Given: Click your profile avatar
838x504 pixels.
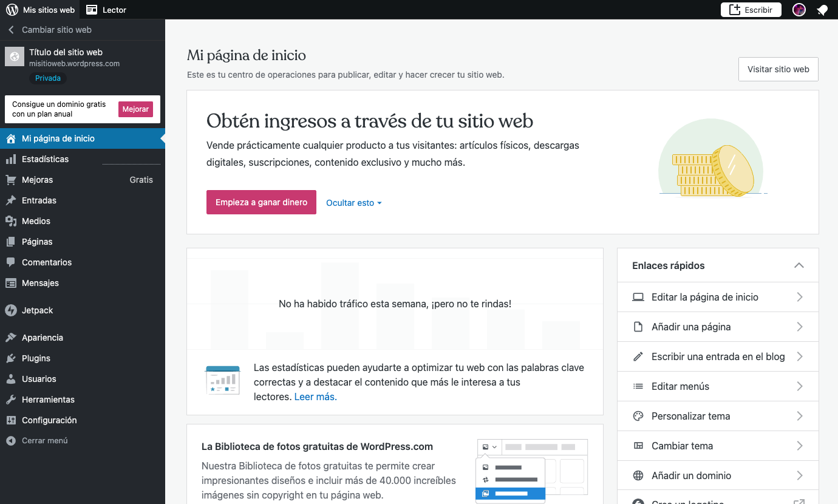Looking at the screenshot, I should tap(799, 10).
